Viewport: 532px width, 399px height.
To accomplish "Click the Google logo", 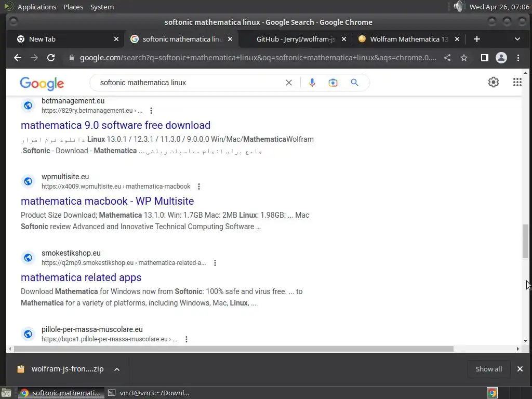I will (42, 84).
